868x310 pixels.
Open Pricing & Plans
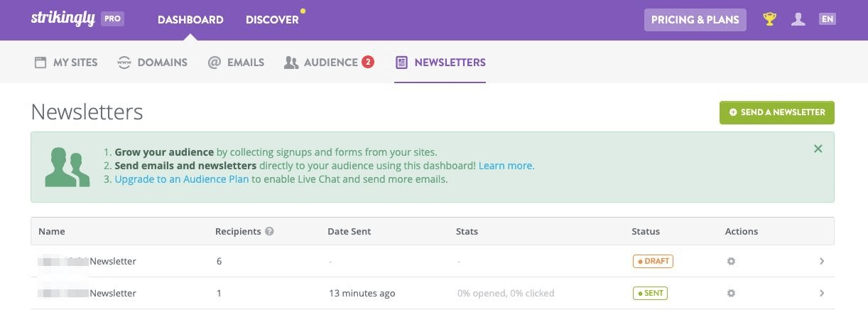click(695, 20)
